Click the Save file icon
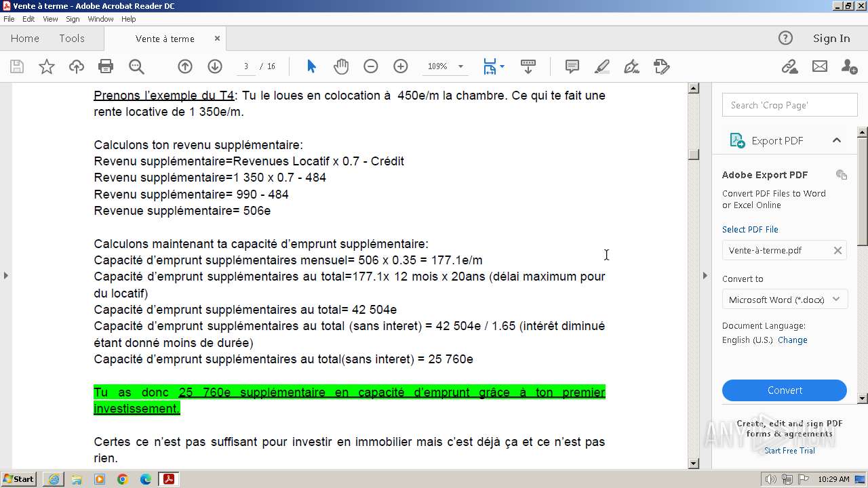This screenshot has width=868, height=488. [17, 66]
